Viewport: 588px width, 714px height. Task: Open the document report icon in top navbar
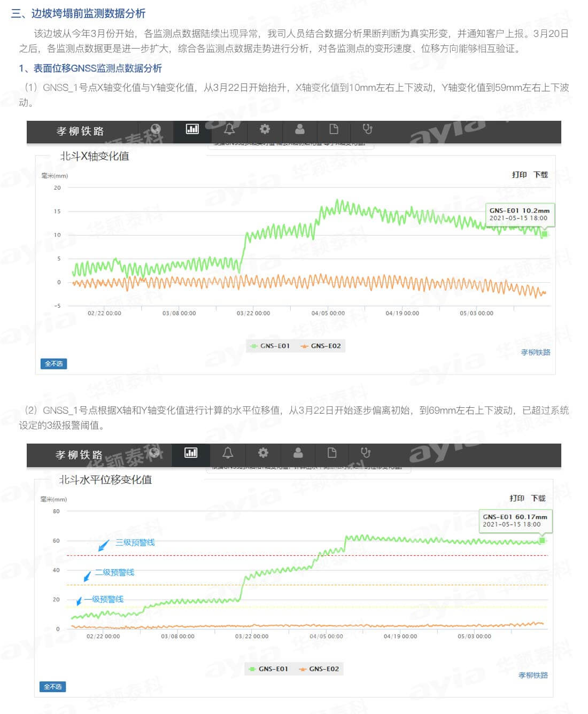(334, 130)
